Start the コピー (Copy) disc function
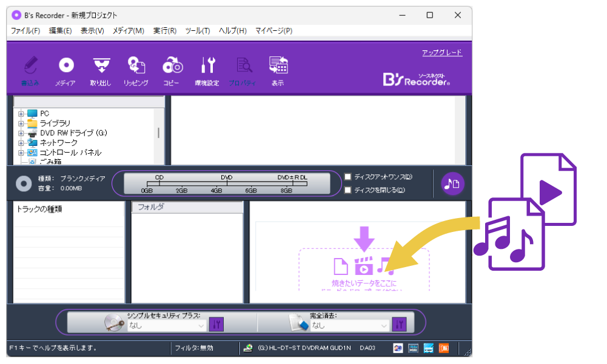The width and height of the screenshot is (607, 364). coord(172,70)
